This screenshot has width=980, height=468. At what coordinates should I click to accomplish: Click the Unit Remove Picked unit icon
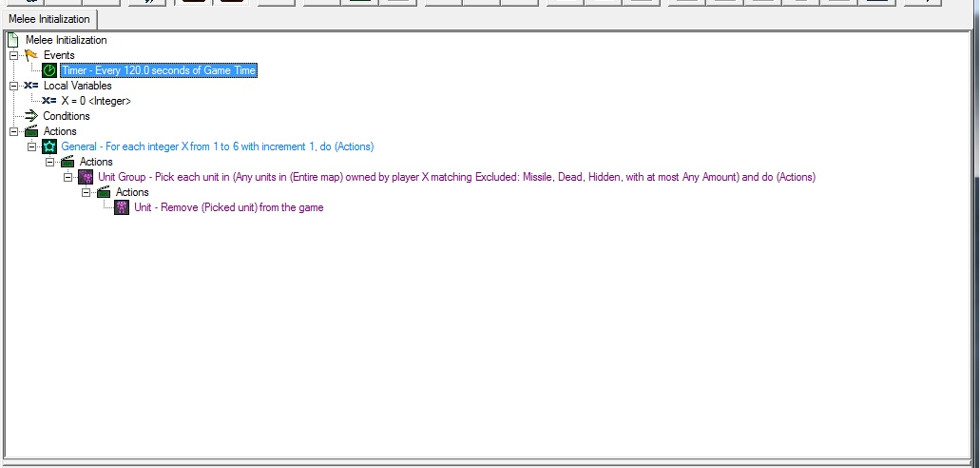point(122,207)
